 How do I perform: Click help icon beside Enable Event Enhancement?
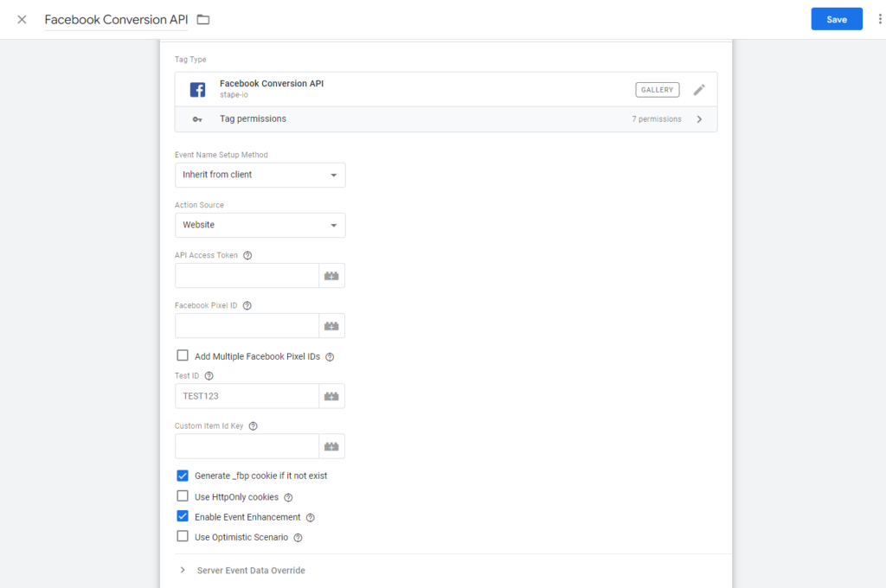point(311,518)
